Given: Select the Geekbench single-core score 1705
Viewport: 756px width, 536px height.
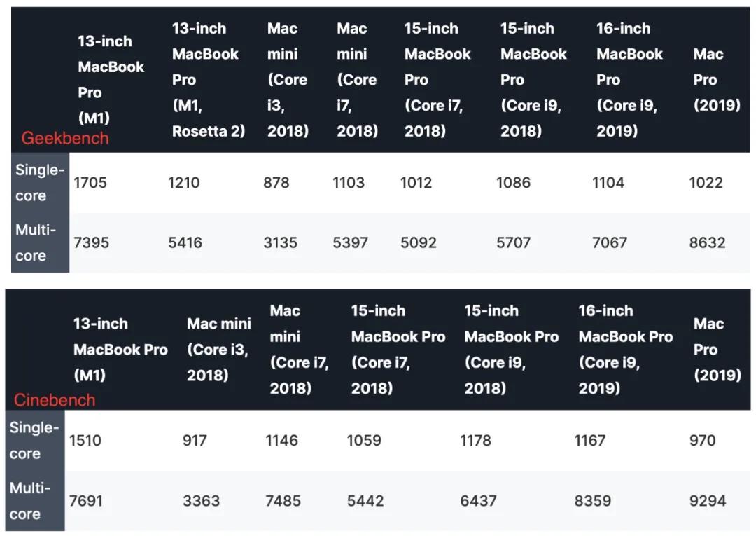Looking at the screenshot, I should click(x=90, y=183).
